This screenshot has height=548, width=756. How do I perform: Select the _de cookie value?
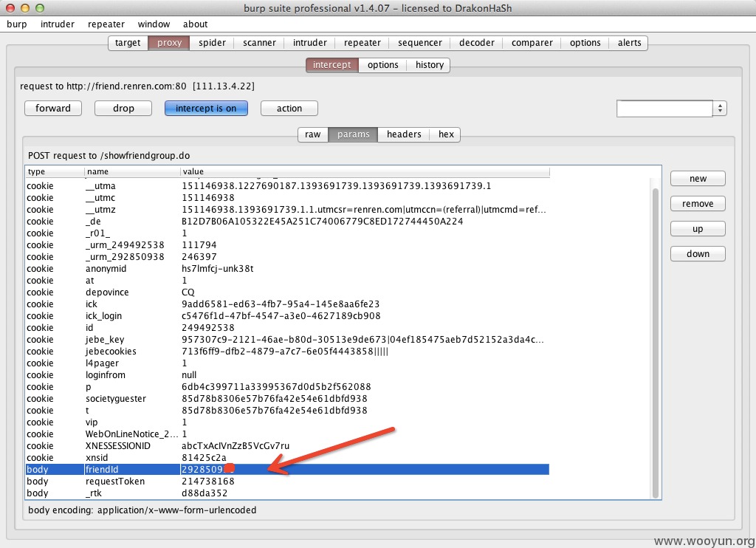(322, 222)
